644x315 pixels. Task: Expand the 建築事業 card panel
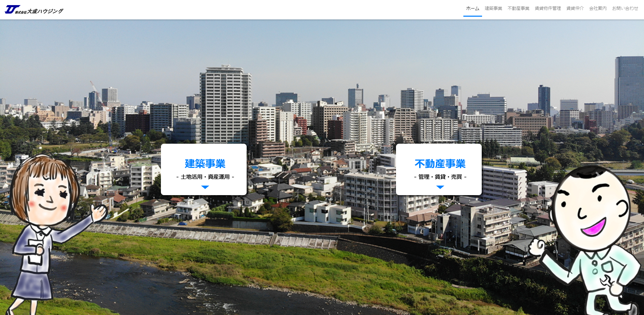tap(204, 169)
